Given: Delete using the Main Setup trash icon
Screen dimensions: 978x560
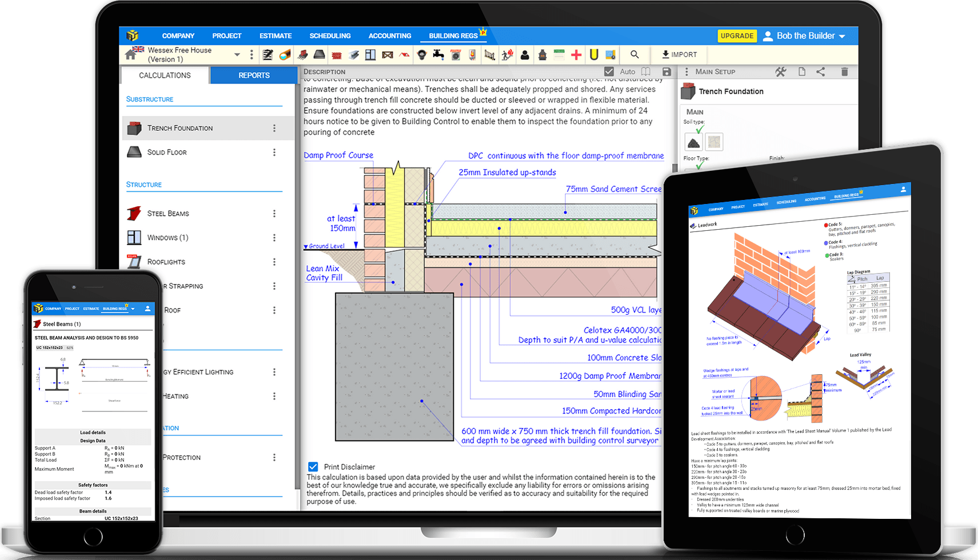Looking at the screenshot, I should pos(844,71).
